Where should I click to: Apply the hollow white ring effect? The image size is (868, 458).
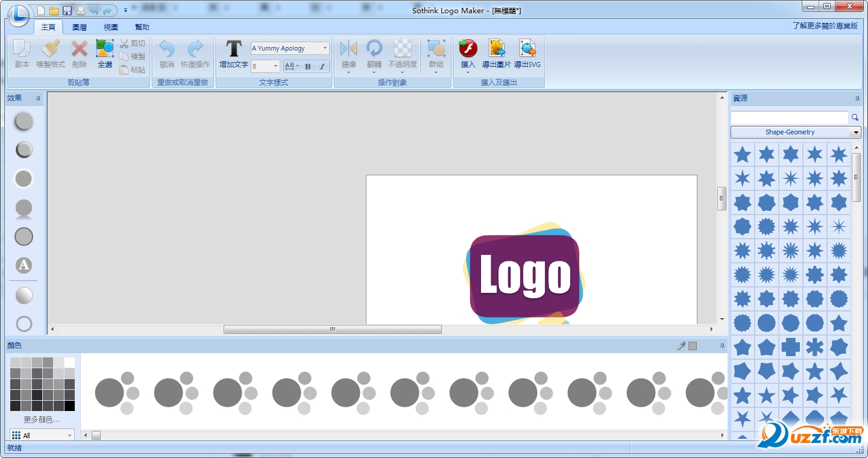(24, 324)
